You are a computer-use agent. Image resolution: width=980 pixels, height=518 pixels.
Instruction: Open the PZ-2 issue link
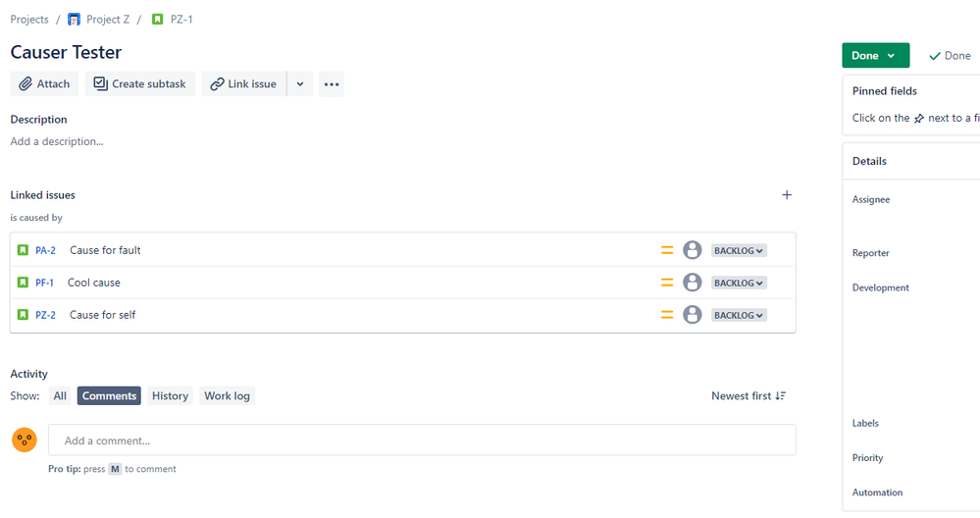[45, 315]
